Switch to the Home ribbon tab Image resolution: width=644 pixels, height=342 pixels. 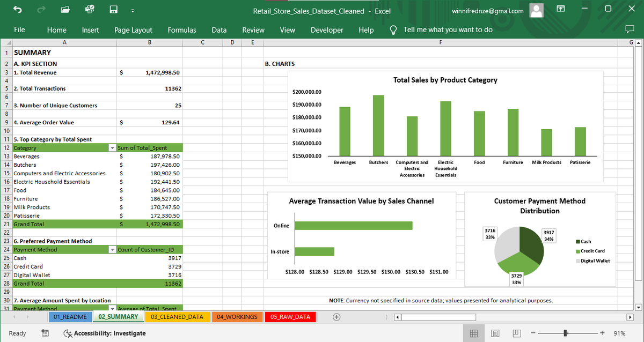point(56,30)
